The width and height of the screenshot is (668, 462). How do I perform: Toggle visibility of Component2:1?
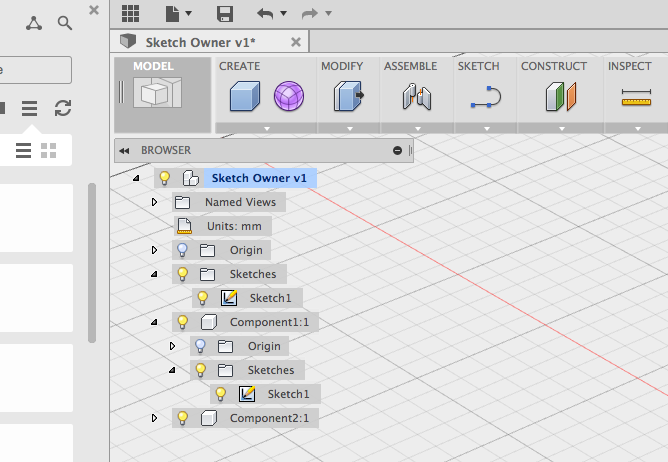182,418
